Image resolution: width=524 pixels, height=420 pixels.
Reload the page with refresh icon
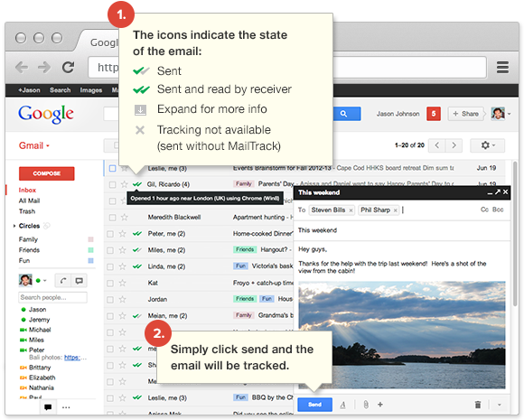coord(68,67)
